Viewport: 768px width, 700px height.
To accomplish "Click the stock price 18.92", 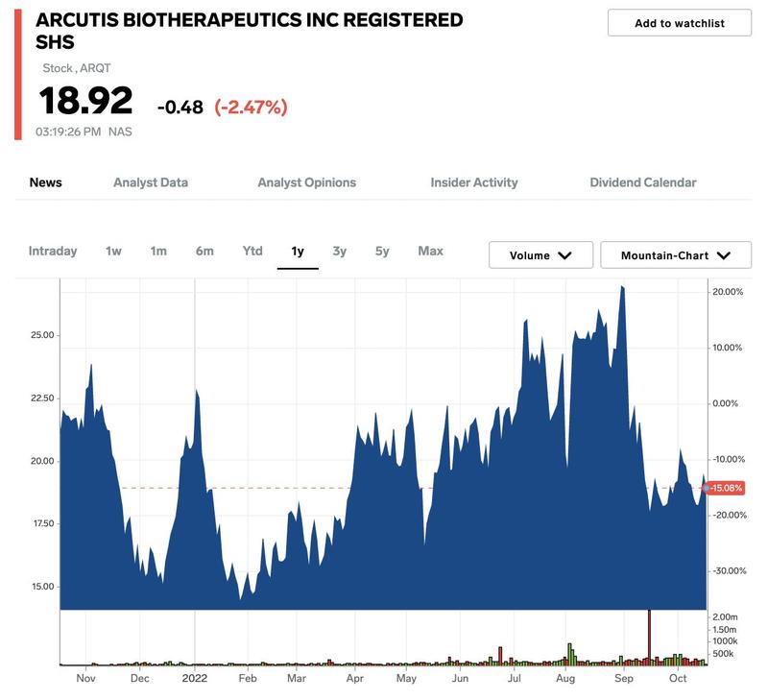I will (85, 101).
